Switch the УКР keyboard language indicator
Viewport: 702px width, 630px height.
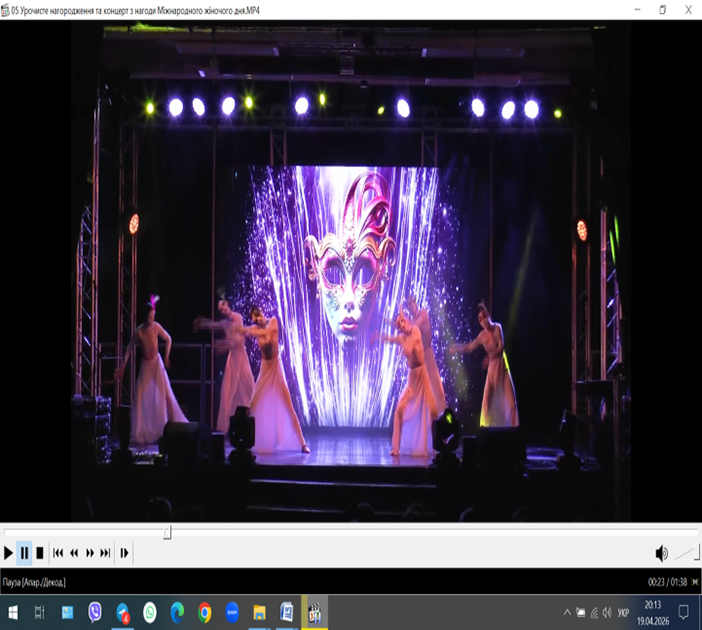pyautogui.click(x=624, y=612)
